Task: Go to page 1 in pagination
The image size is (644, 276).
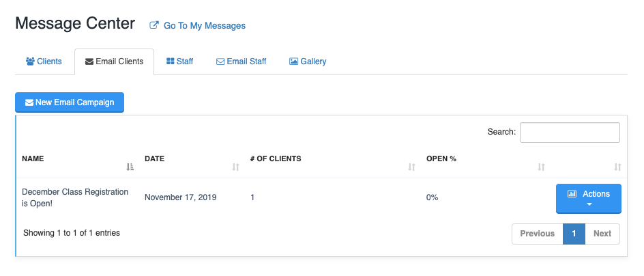Action: [x=574, y=234]
